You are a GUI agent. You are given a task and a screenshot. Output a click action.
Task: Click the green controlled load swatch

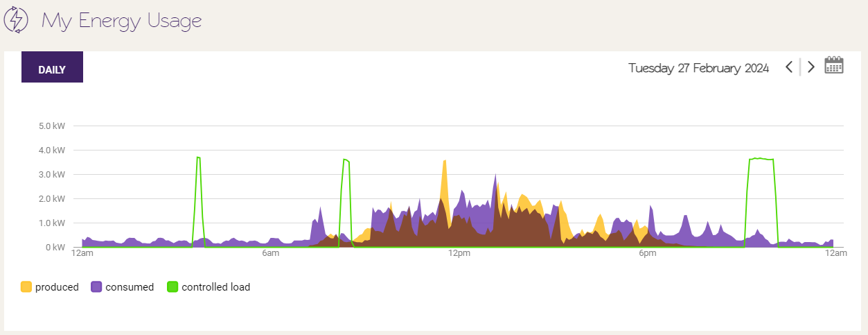coord(172,287)
